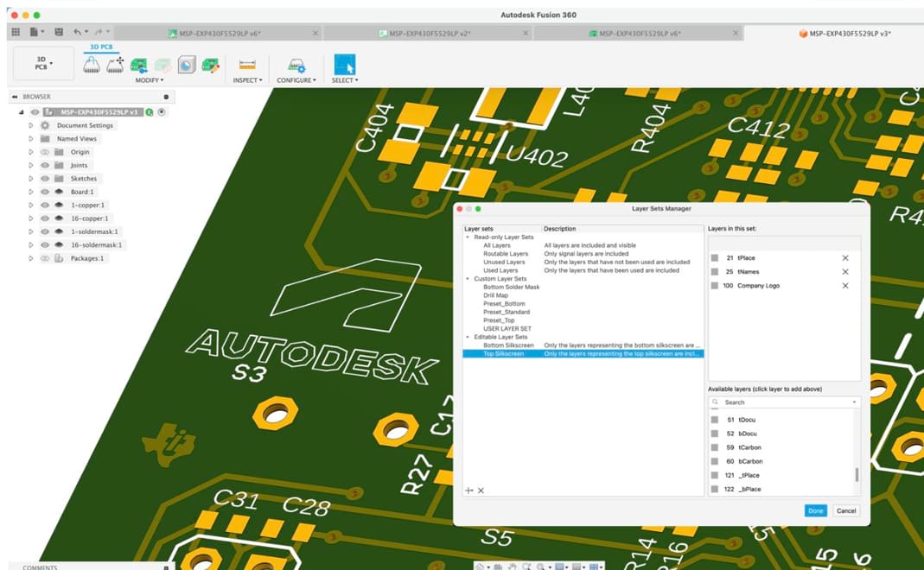
Task: Toggle visibility eye of the root document
Action: pyautogui.click(x=35, y=112)
